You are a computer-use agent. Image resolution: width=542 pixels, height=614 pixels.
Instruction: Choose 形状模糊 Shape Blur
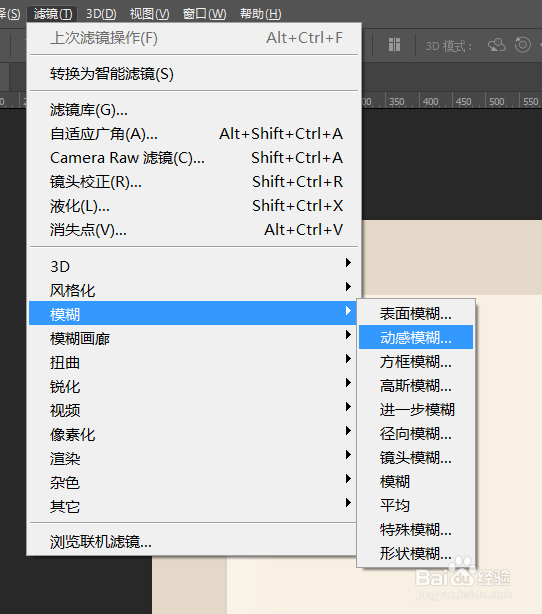click(416, 553)
